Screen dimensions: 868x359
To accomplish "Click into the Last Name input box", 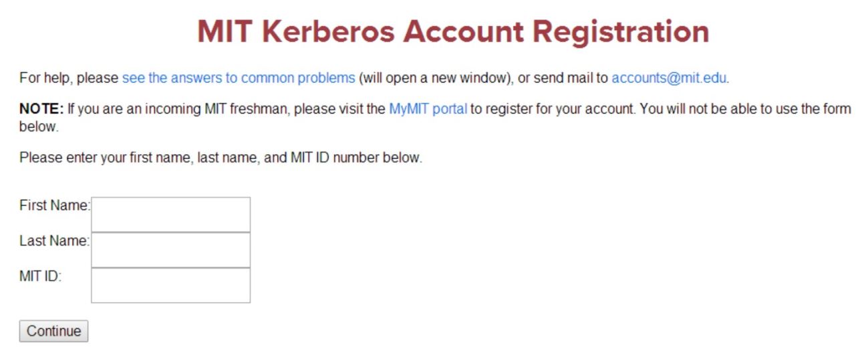I will (x=170, y=250).
